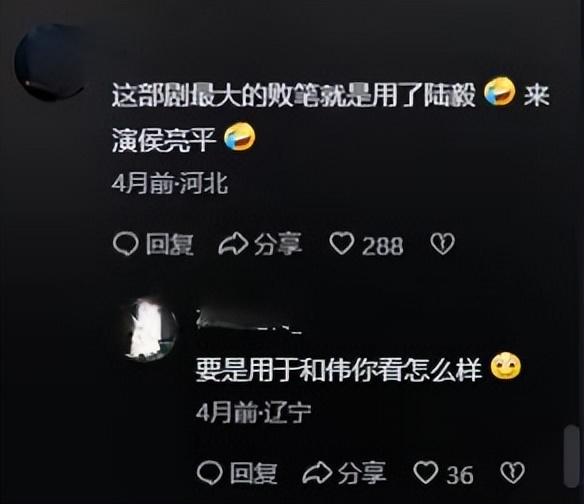584x504 pixels.
Task: Tap share arrow icon under Hebei comment
Action: click(x=233, y=244)
